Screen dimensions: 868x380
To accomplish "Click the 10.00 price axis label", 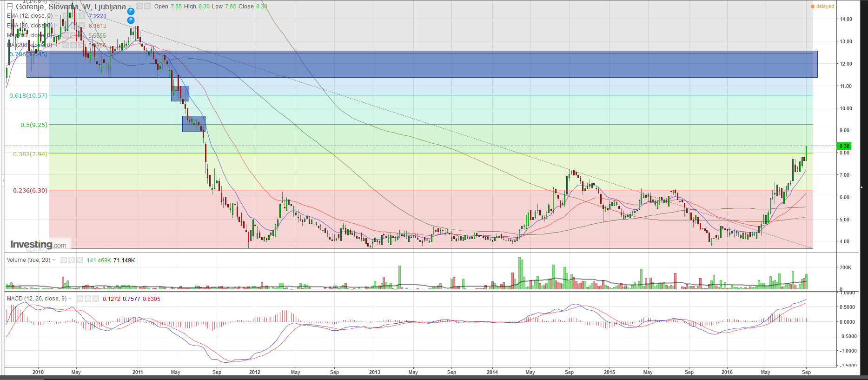I will [x=846, y=108].
